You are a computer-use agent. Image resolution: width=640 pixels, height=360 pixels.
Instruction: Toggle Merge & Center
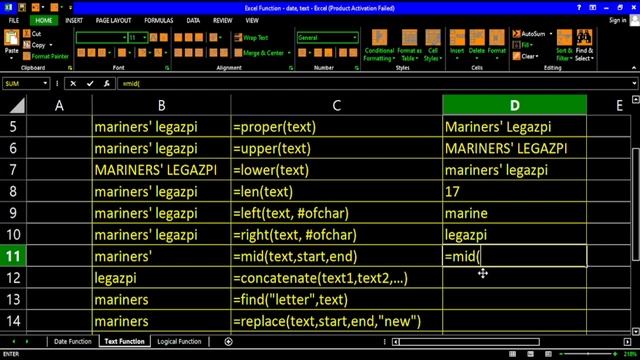(x=260, y=53)
